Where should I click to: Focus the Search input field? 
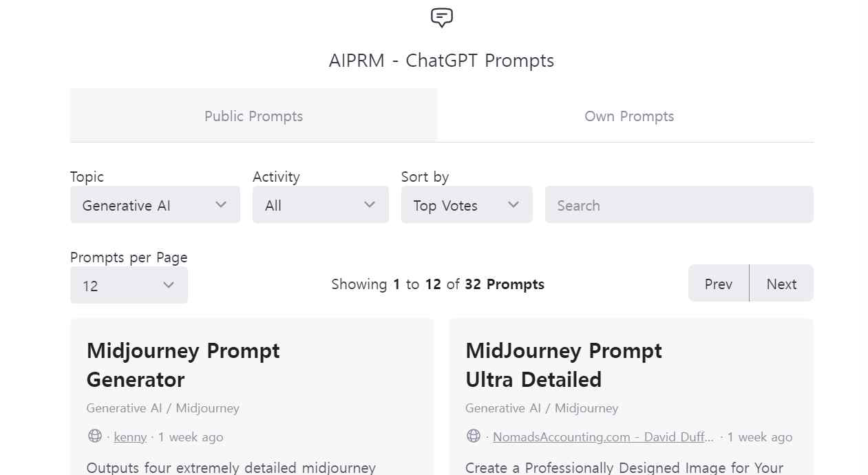[679, 204]
